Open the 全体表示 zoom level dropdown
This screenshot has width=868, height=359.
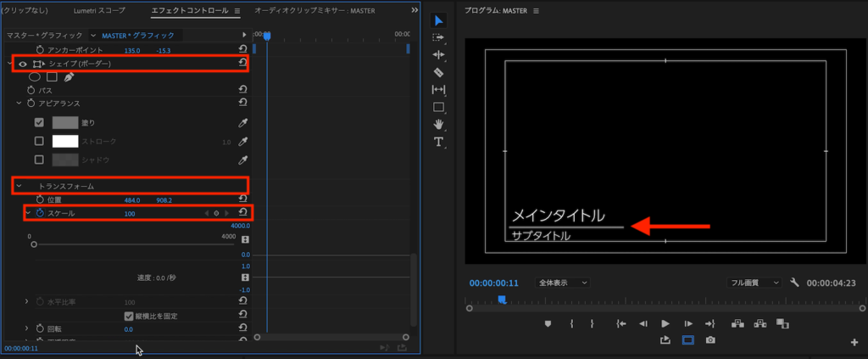pos(564,283)
